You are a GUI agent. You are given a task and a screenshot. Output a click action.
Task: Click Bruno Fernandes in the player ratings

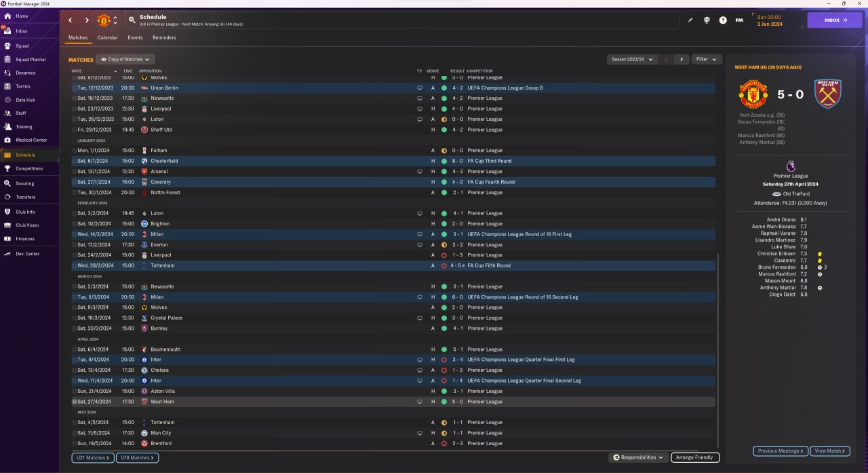point(776,267)
